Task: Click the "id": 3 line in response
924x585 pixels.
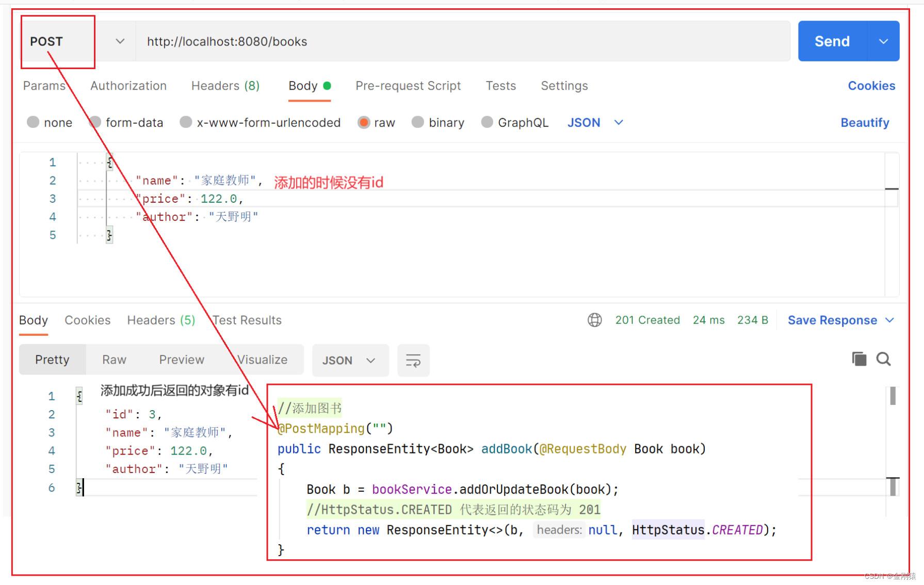Action: click(134, 414)
